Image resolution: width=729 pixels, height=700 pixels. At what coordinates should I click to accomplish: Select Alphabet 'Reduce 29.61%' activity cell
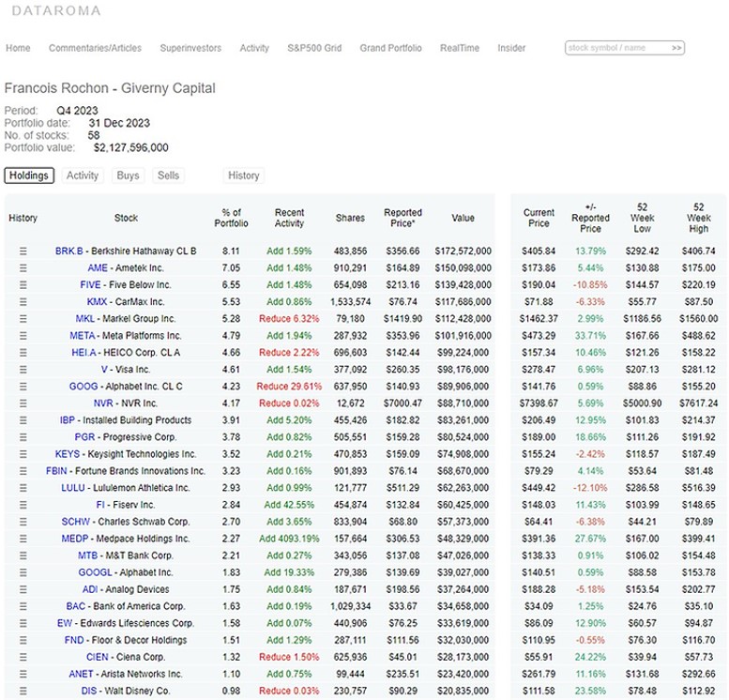pyautogui.click(x=289, y=387)
